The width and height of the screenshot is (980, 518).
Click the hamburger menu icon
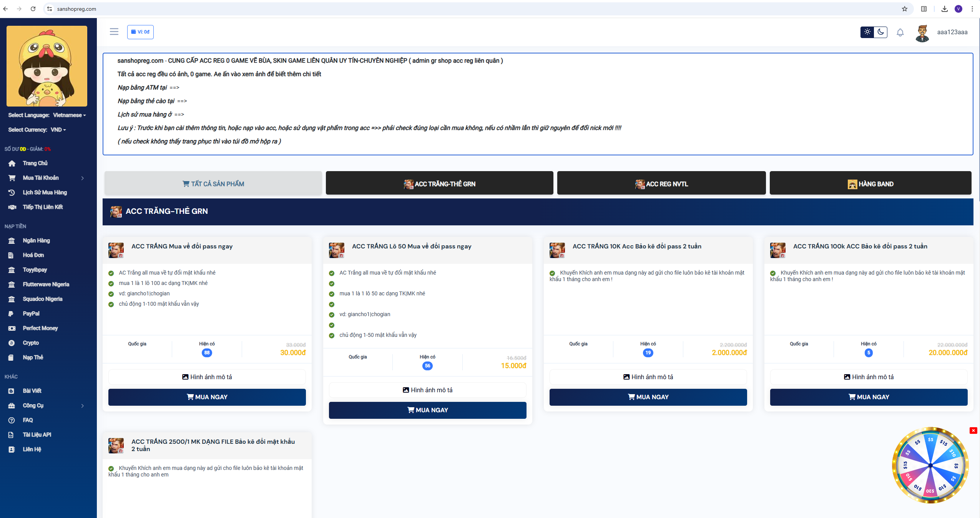pos(114,32)
